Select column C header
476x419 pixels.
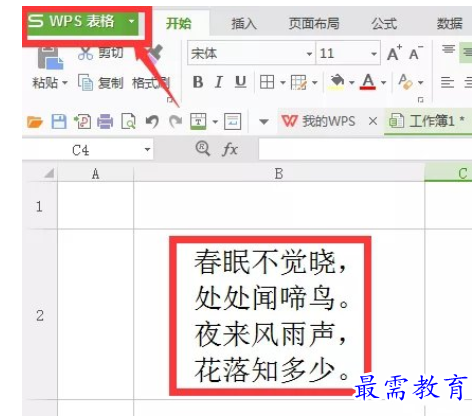click(449, 173)
